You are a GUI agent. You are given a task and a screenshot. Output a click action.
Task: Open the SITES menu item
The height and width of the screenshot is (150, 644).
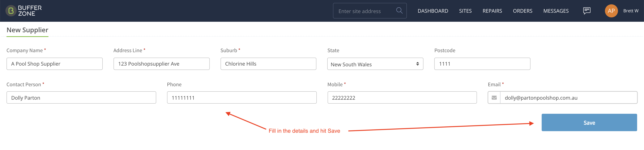pyautogui.click(x=465, y=11)
